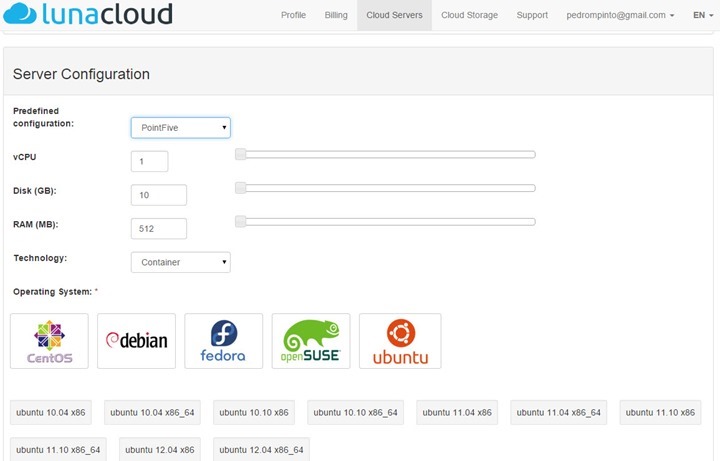Focus the RAM (MB) value field
Image resolution: width=720 pixels, height=461 pixels.
tap(159, 229)
